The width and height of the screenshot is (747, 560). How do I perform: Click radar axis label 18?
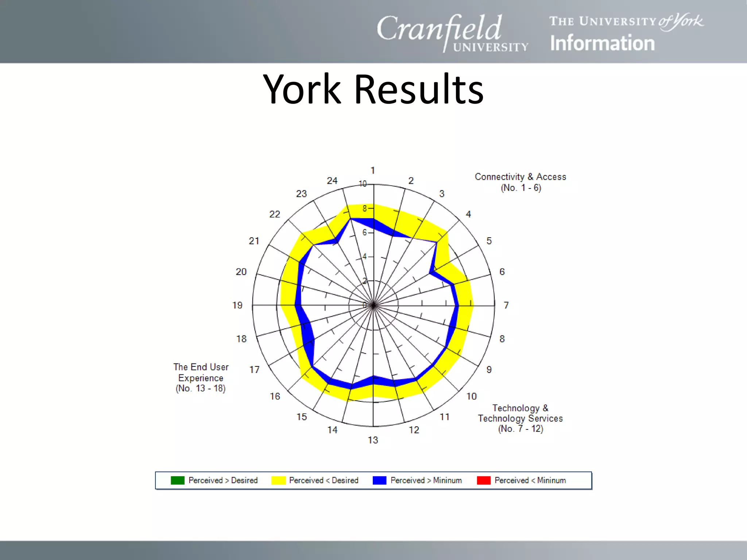click(241, 339)
